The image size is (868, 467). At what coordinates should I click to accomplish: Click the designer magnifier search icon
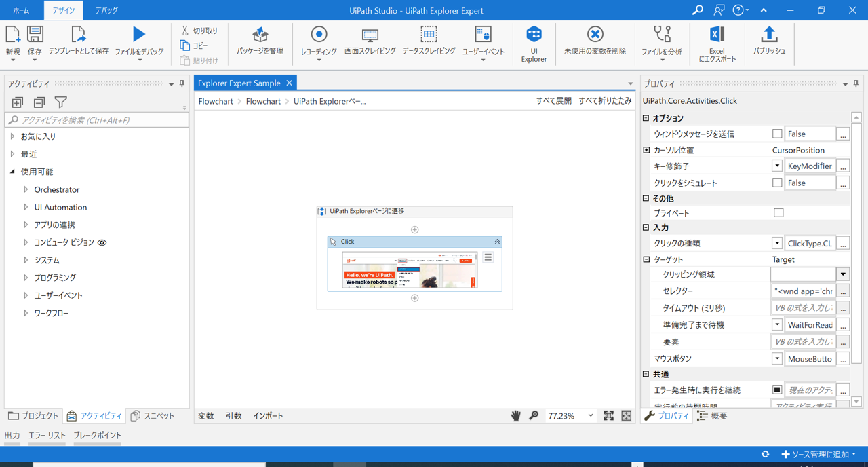tap(534, 415)
